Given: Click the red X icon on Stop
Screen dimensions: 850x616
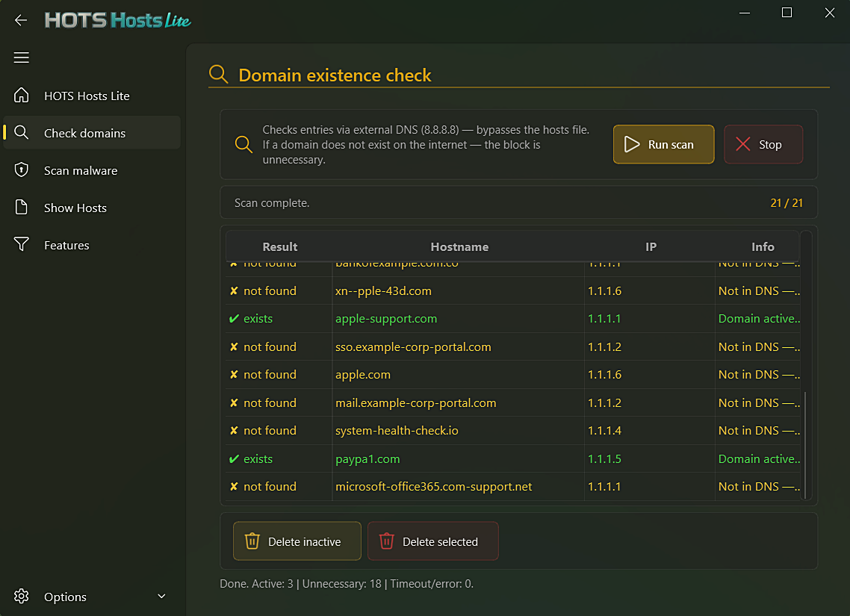Looking at the screenshot, I should point(742,144).
